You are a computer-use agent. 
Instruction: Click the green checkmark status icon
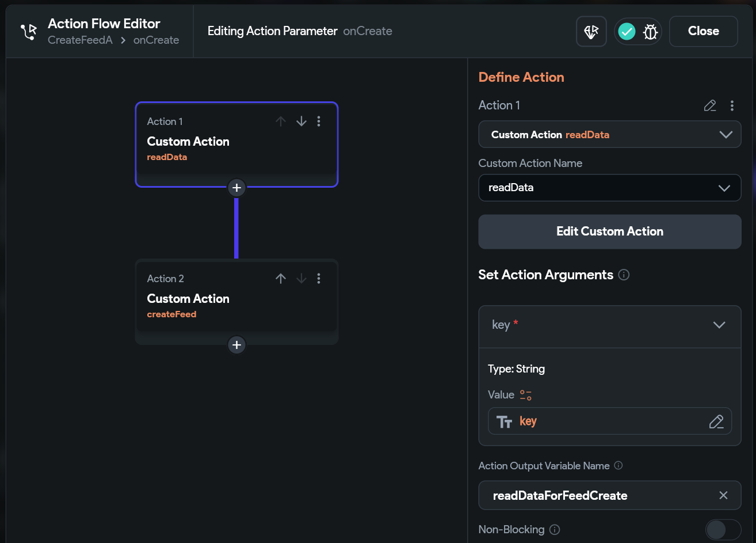(x=627, y=32)
